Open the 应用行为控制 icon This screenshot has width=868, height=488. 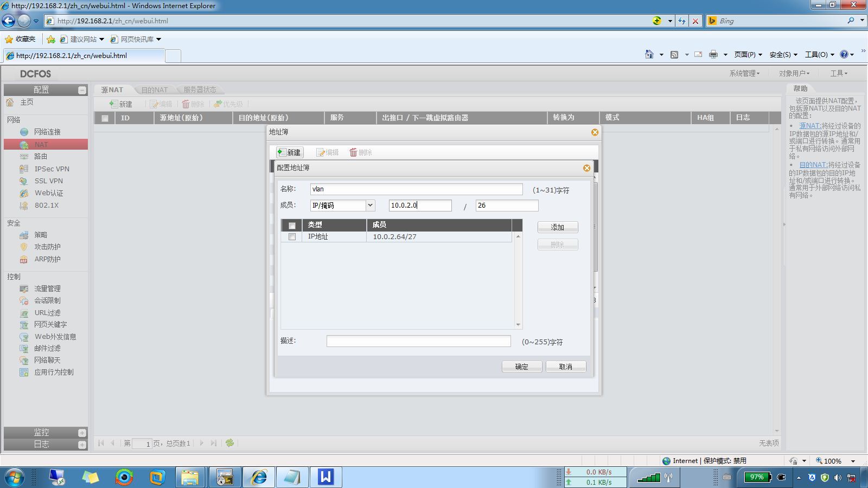pyautogui.click(x=24, y=372)
